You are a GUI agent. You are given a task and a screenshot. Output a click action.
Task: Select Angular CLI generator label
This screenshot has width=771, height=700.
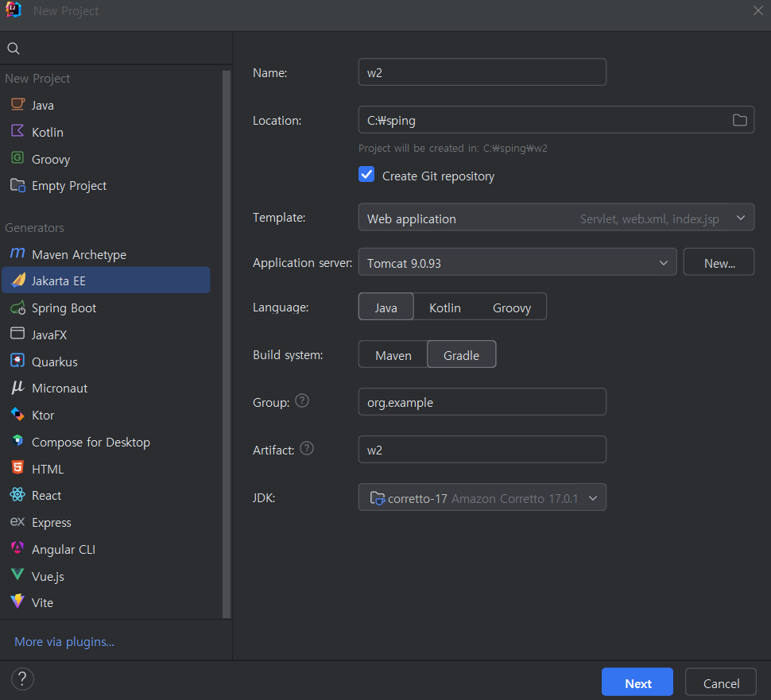64,549
